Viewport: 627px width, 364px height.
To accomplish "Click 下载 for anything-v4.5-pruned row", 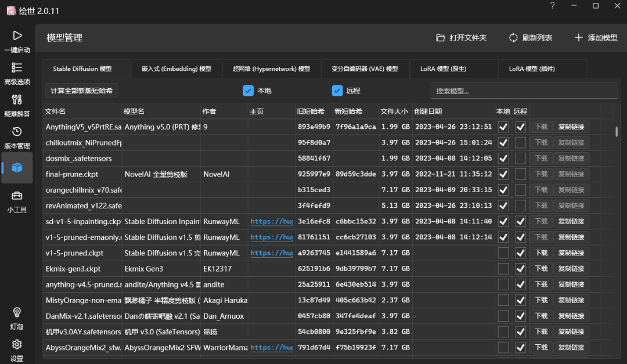I will (x=541, y=284).
